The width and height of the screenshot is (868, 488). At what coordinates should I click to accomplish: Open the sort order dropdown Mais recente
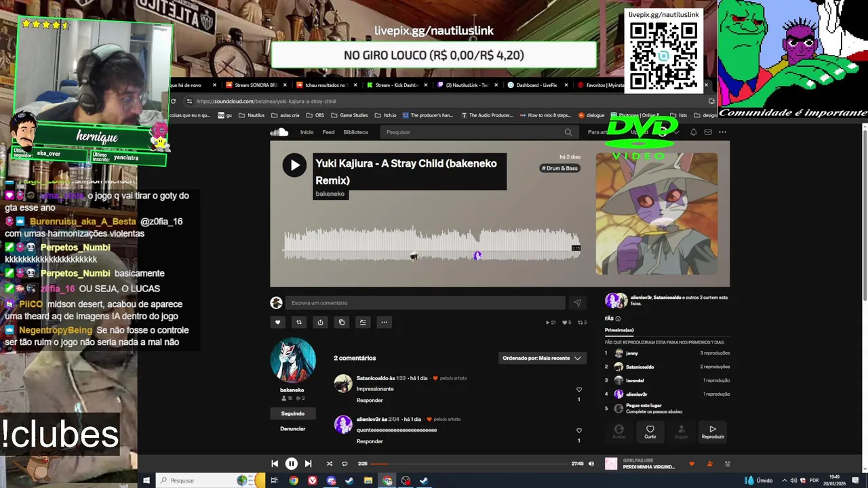coord(542,358)
